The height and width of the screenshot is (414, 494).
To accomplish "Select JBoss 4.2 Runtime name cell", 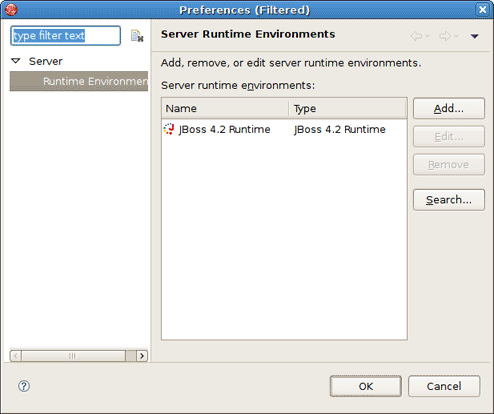I will coord(224,129).
